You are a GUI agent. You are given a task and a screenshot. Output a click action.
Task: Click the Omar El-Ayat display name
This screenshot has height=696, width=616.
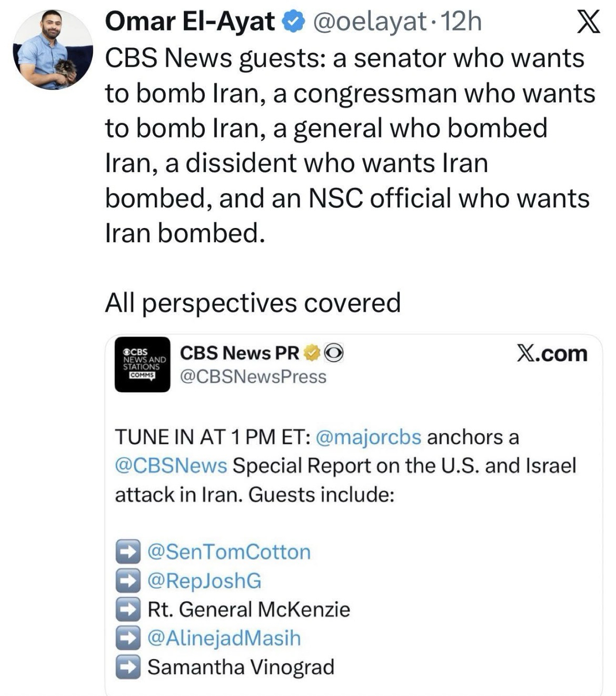[190, 22]
